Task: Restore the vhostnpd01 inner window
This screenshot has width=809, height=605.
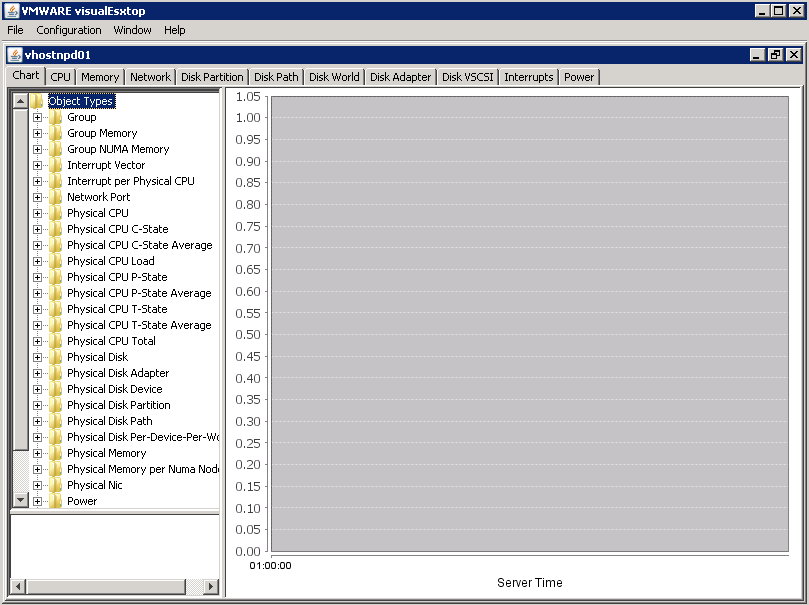Action: [775, 55]
